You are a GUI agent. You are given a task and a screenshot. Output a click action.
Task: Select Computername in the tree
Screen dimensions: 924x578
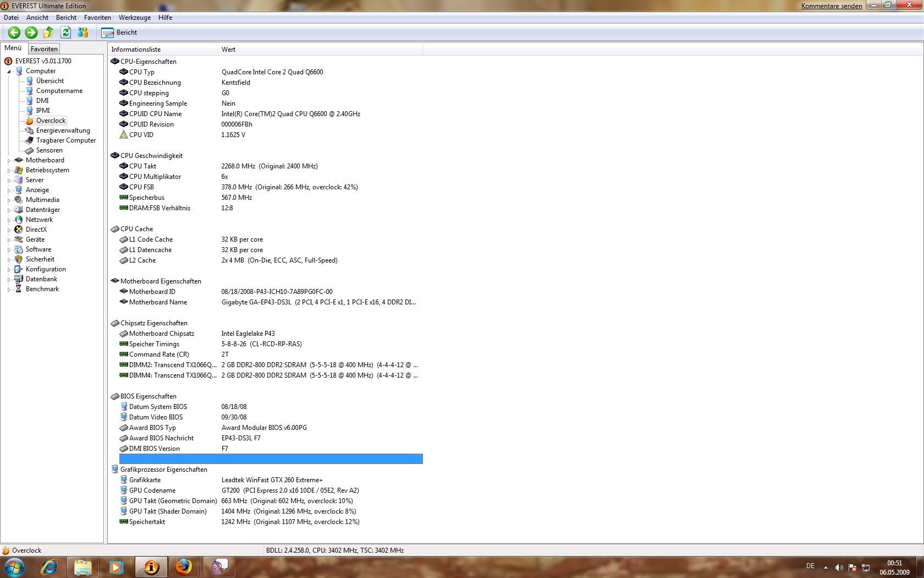coord(59,91)
